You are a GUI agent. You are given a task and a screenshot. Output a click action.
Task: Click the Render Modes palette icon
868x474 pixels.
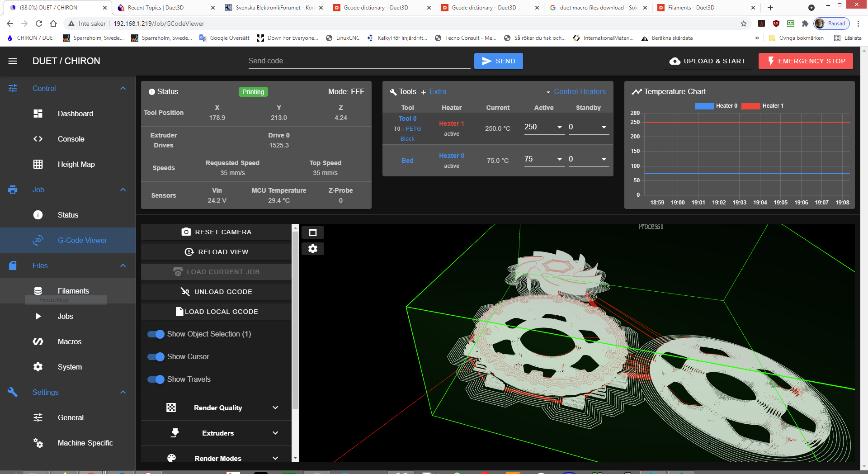click(171, 458)
